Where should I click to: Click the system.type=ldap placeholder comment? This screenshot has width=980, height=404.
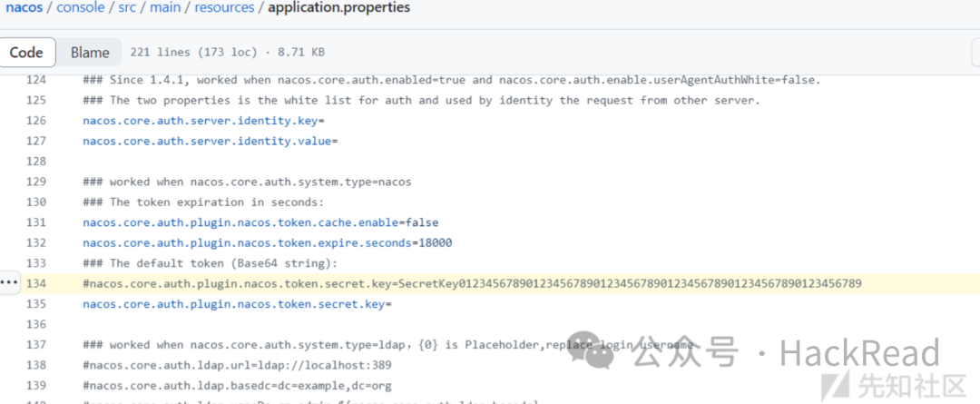point(387,345)
